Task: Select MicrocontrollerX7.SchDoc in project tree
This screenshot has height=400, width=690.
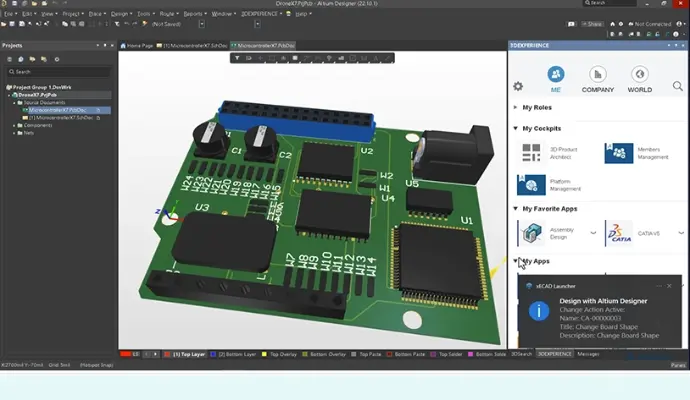Action: pos(61,117)
